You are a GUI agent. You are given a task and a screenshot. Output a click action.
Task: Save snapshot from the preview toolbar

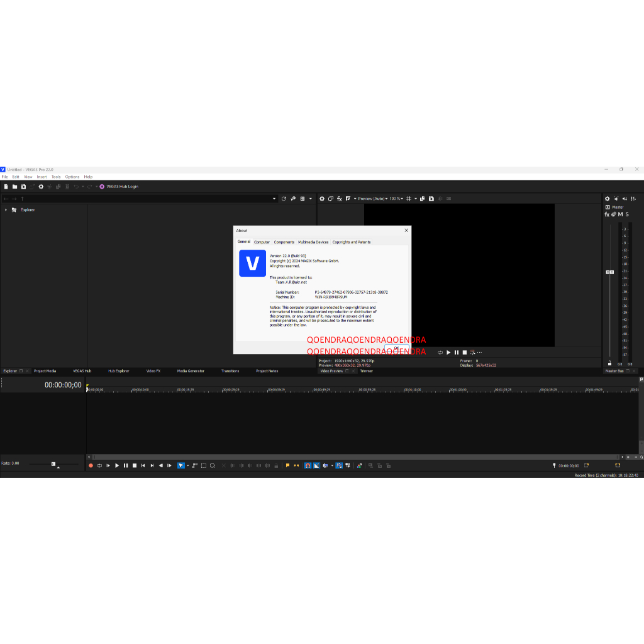431,199
